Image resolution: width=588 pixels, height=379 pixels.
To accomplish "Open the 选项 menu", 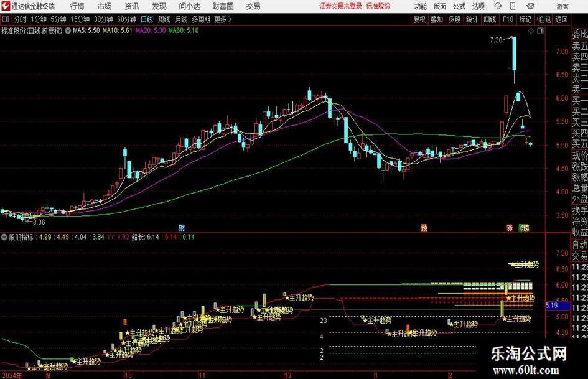I will tap(478, 6).
